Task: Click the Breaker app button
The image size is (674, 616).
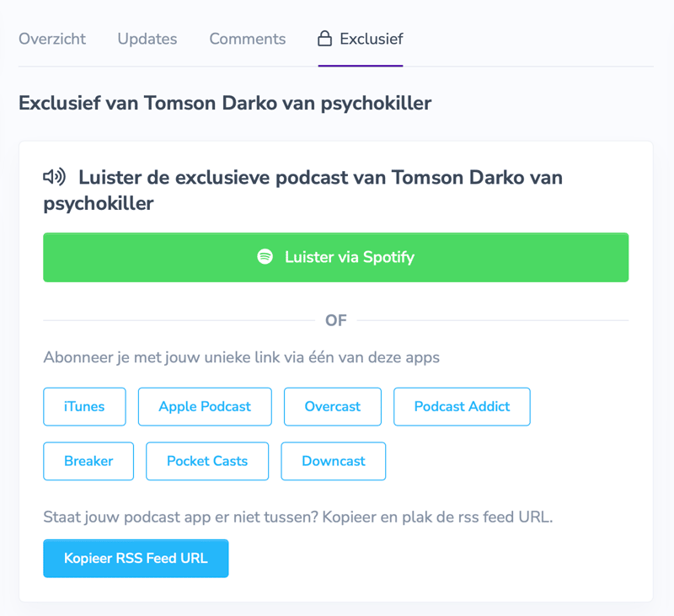Action: click(x=88, y=462)
